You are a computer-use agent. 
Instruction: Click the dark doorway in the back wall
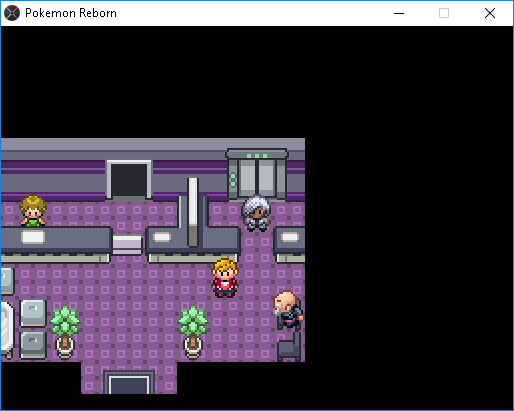[x=129, y=180]
